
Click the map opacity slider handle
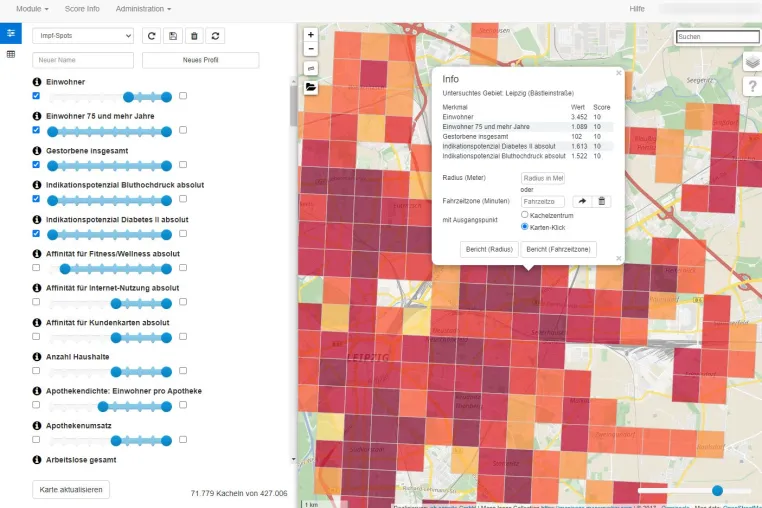pyautogui.click(x=717, y=491)
